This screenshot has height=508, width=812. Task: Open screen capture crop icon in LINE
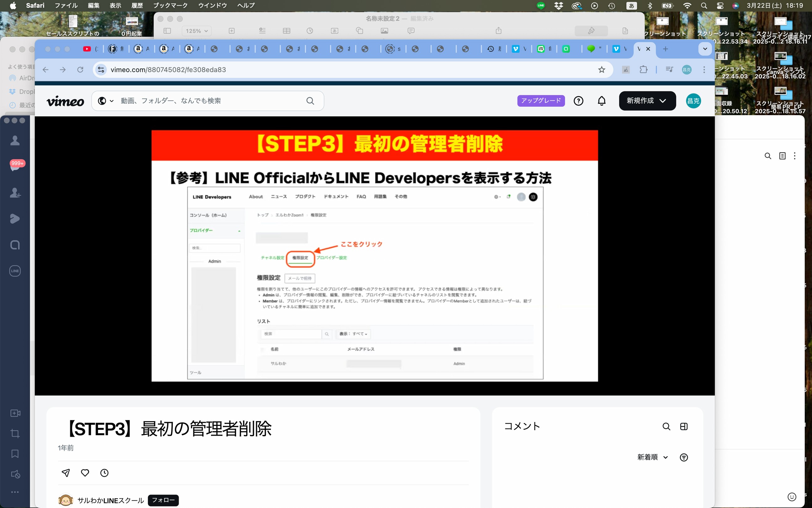click(x=15, y=433)
